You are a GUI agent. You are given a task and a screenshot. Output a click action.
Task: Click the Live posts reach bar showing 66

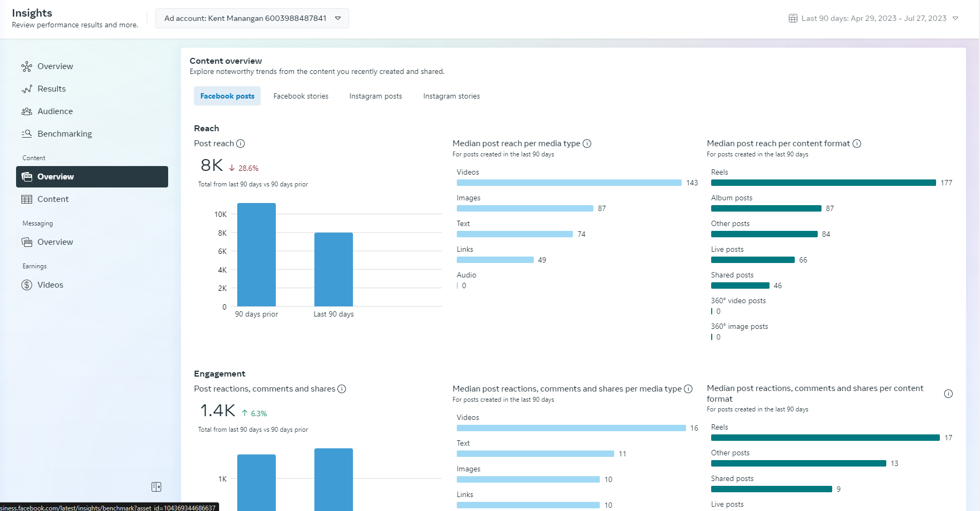(x=752, y=260)
